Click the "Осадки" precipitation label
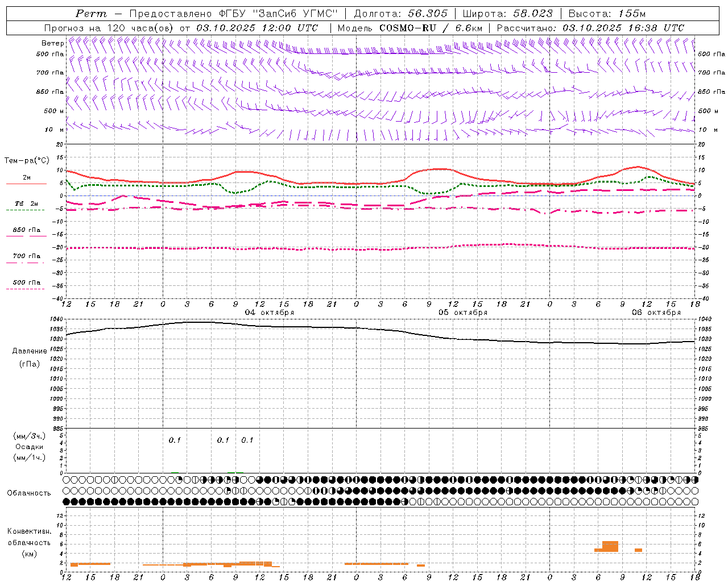This screenshot has height=582, width=728. coord(30,447)
